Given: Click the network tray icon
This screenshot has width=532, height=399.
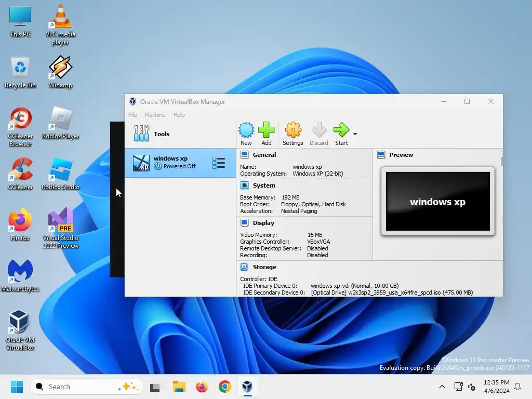Looking at the screenshot, I should pos(458,387).
